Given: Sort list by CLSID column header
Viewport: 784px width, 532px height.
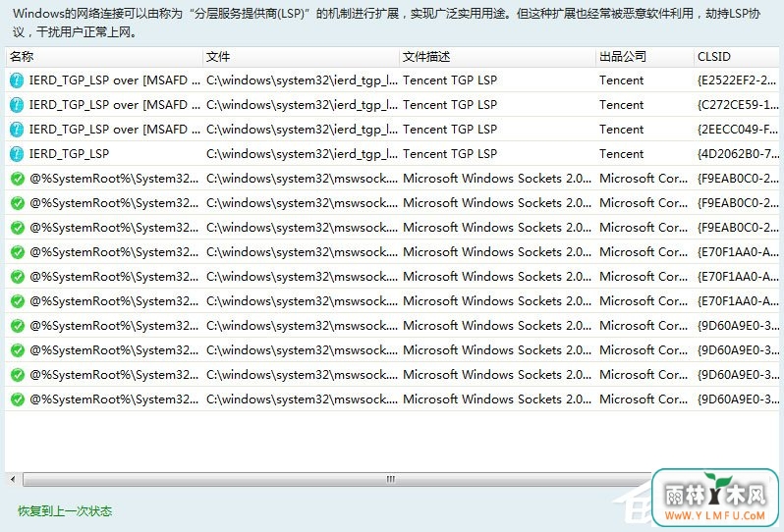Looking at the screenshot, I should tap(739, 57).
